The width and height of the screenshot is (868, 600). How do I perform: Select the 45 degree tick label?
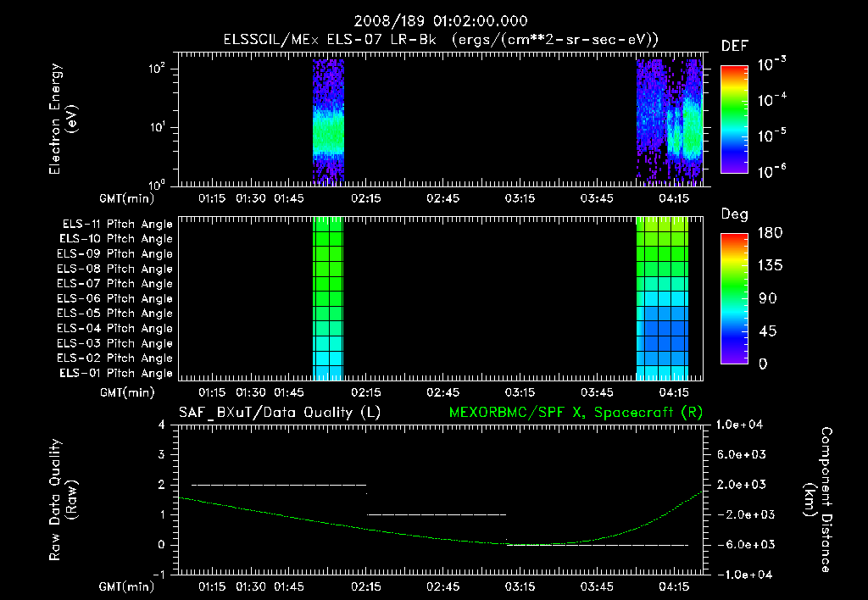(x=767, y=331)
